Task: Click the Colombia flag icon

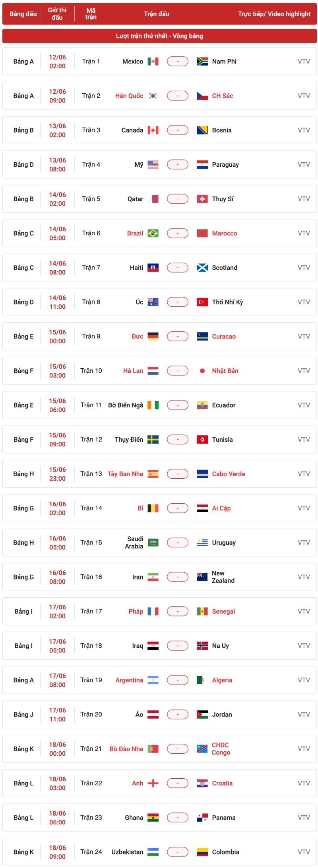Action: click(x=202, y=852)
